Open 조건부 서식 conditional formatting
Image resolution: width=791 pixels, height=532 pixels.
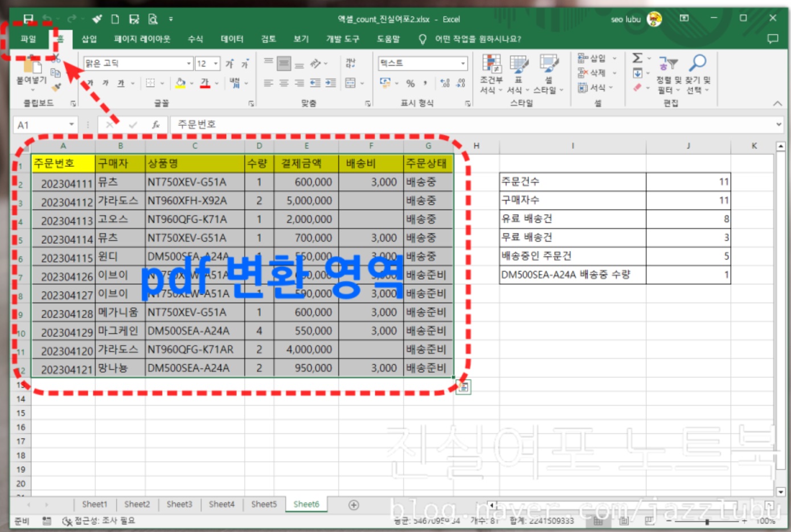pos(491,75)
